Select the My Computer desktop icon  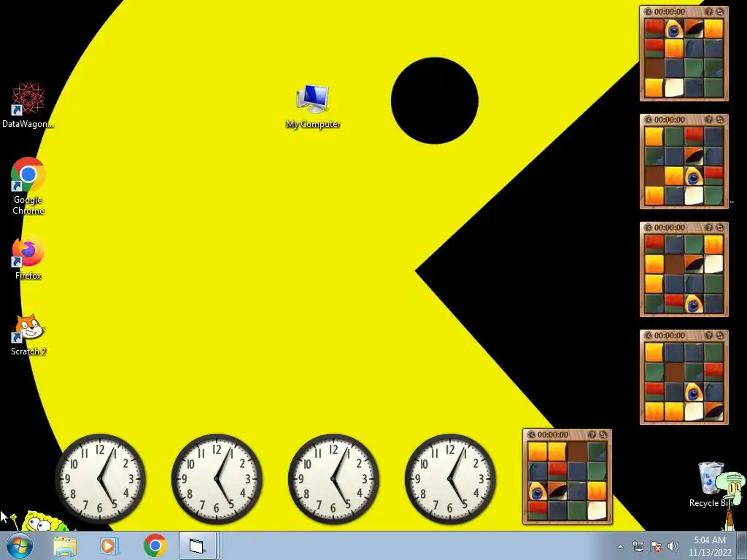coord(312,106)
